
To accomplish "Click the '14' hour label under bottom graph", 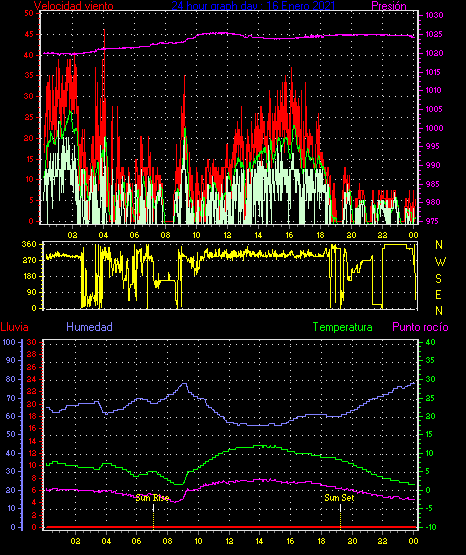I will [x=259, y=541].
